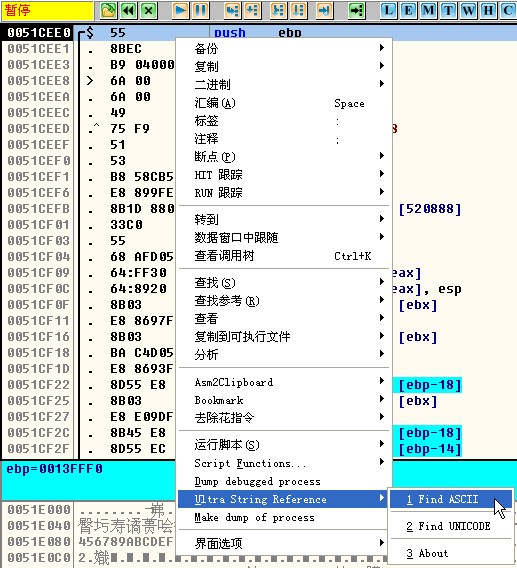Pause execution with the Pause icon
The width and height of the screenshot is (517, 568).
click(x=200, y=10)
